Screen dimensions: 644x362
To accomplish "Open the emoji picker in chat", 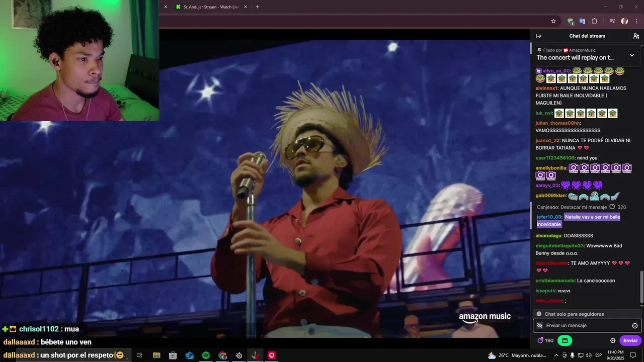I will [x=635, y=326].
